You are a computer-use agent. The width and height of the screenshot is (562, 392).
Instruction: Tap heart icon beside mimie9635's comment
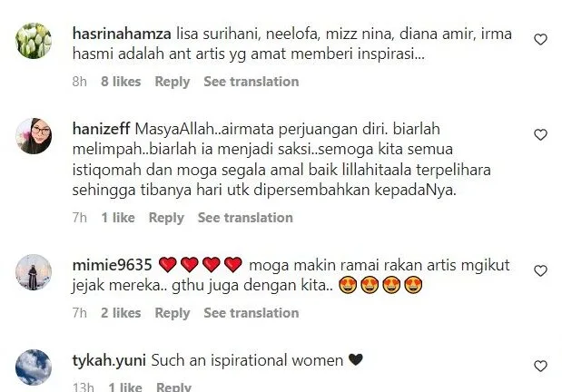(540, 270)
